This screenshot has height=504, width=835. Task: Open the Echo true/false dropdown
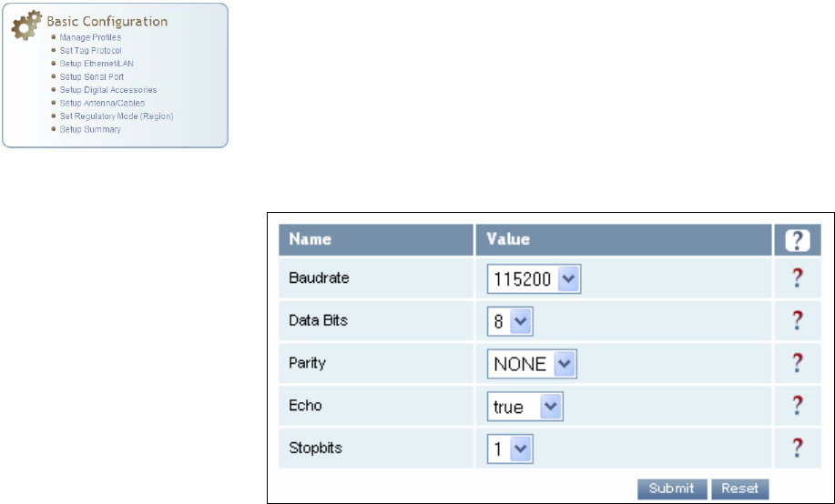click(524, 407)
